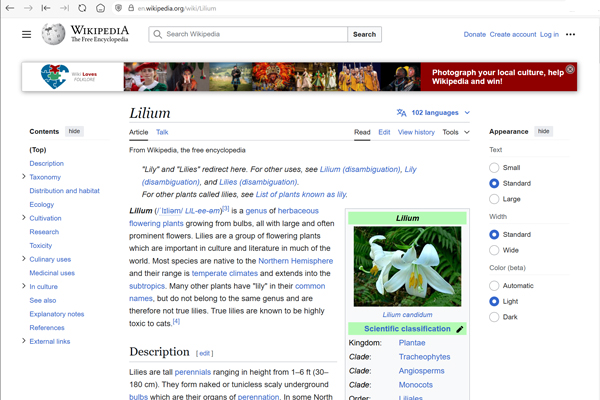Jump to References in contents

(47, 328)
